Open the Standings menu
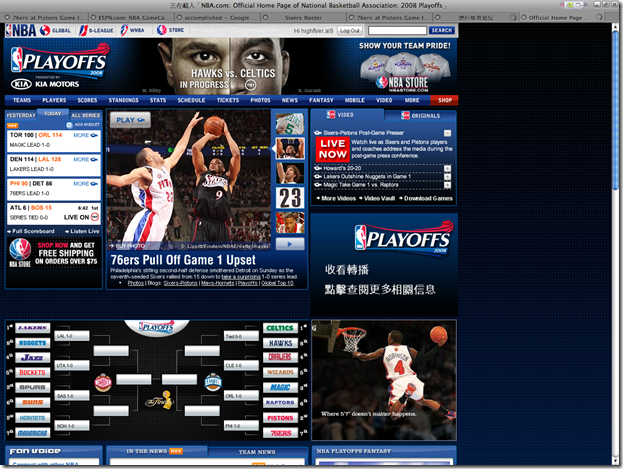Image resolution: width=623 pixels, height=469 pixels. 124,100
